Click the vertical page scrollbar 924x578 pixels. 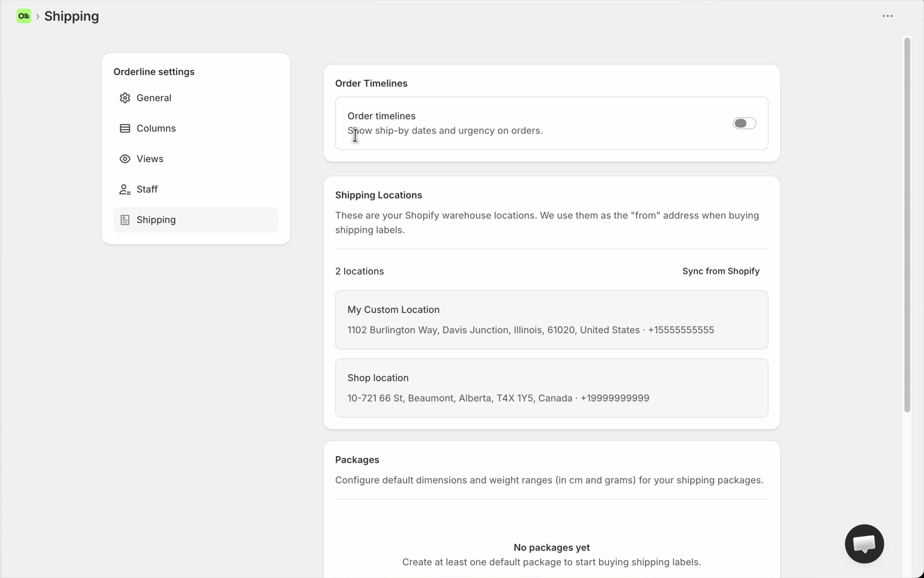tap(907, 225)
